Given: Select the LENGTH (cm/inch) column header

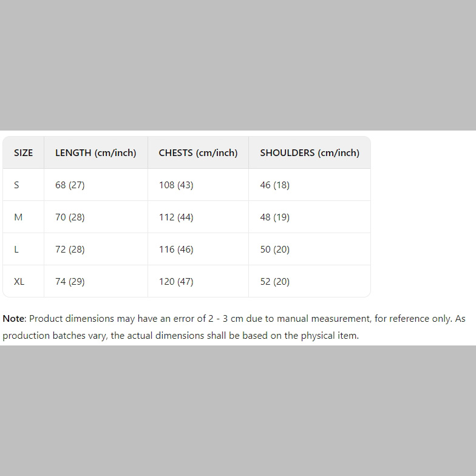Looking at the screenshot, I should (95, 153).
